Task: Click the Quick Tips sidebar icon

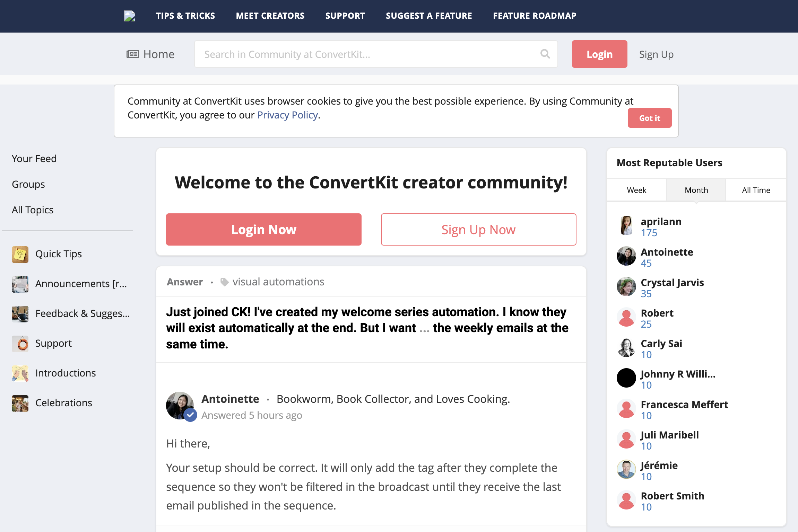Action: 21,254
